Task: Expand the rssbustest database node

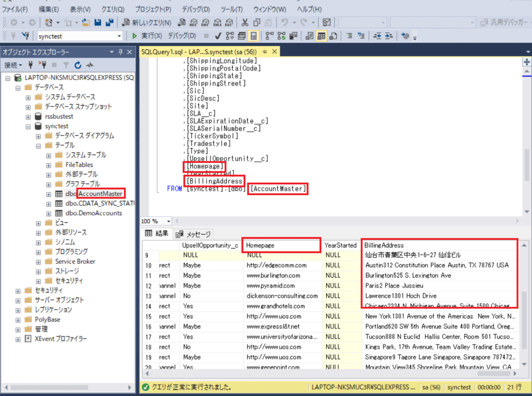Action: [x=29, y=116]
